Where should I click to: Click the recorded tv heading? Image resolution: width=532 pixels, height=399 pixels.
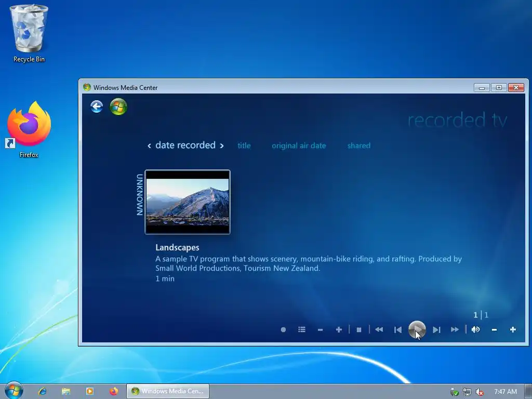tap(457, 120)
